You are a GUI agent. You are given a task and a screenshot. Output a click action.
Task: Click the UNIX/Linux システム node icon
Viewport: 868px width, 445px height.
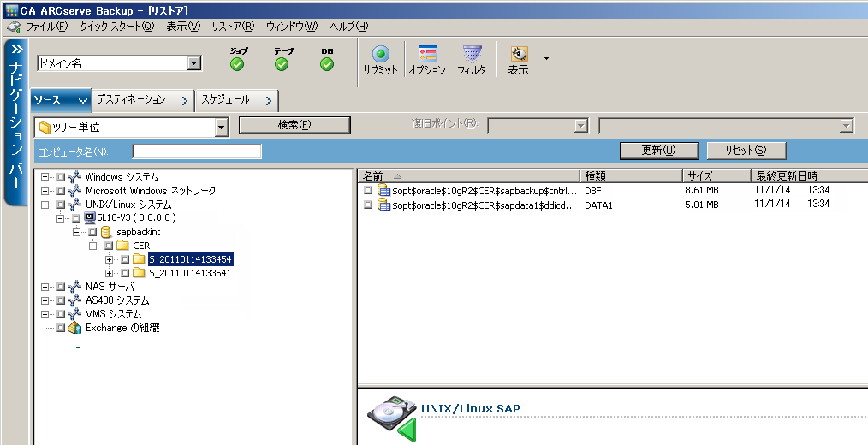pyautogui.click(x=74, y=205)
